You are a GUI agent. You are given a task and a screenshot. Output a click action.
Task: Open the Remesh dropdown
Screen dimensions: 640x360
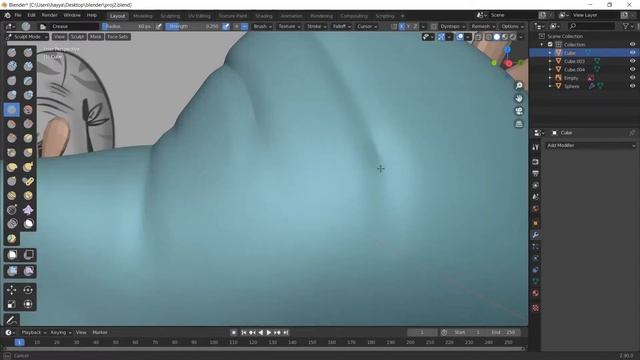coord(483,26)
